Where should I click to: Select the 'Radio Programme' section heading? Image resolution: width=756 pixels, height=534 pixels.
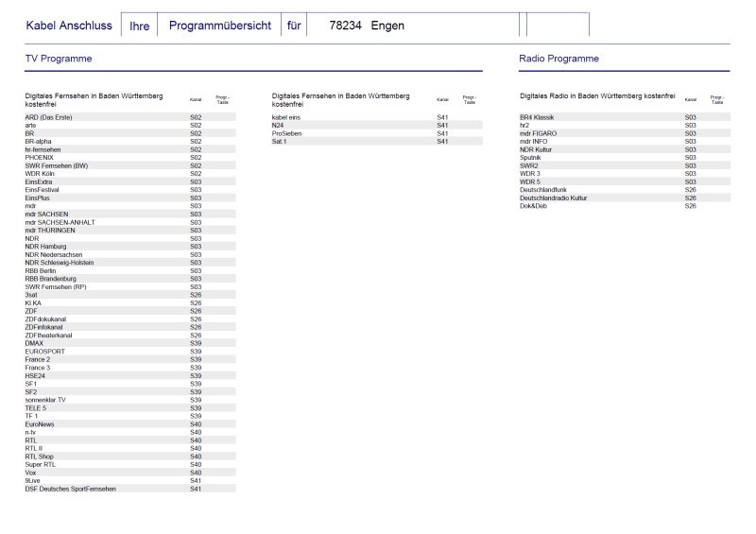[x=558, y=59]
